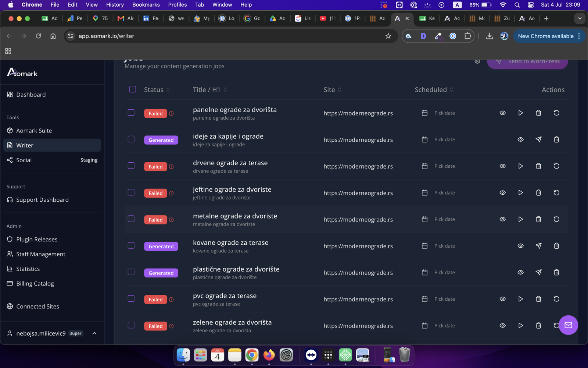Reload the app.aomark.io page

tap(38, 36)
